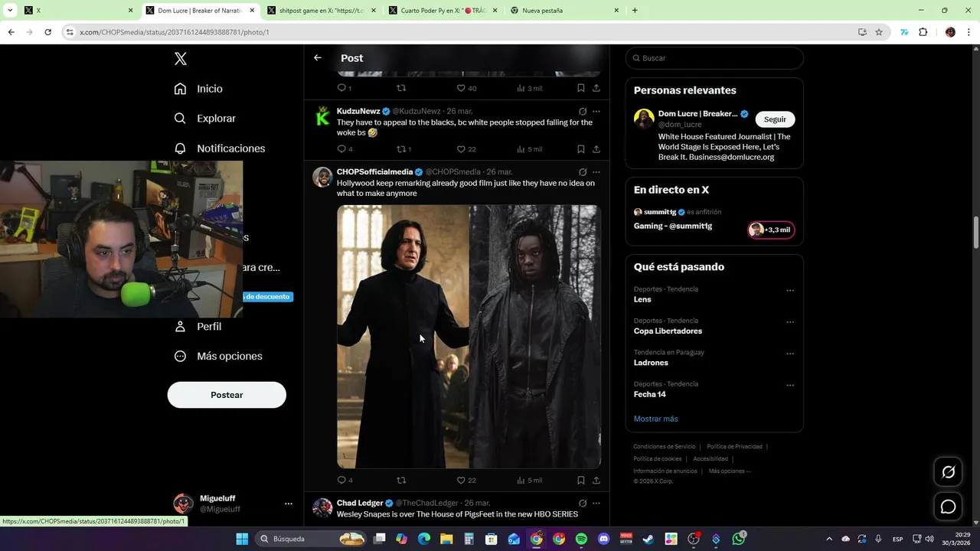Image resolution: width=980 pixels, height=551 pixels.
Task: Open Notificaciones from the sidebar
Action: coord(220,148)
